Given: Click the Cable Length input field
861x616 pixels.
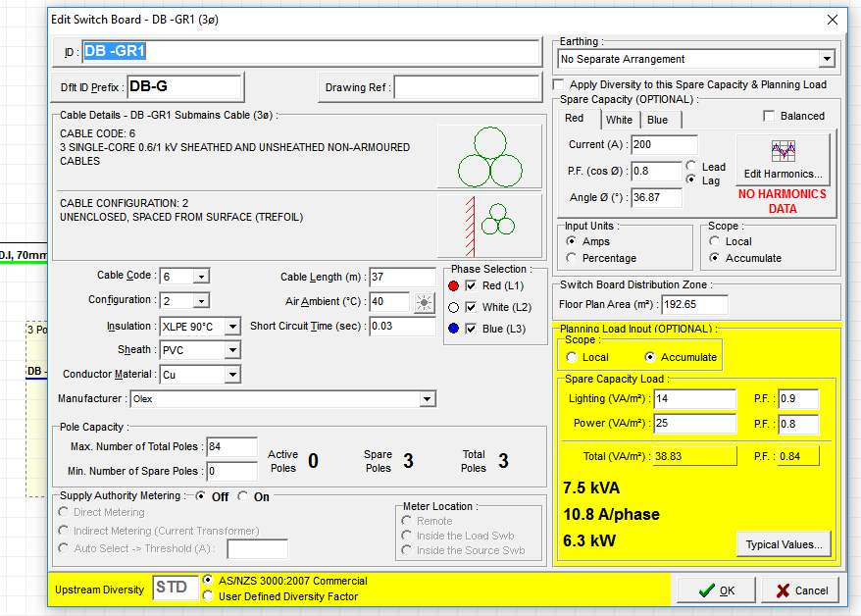Looking at the screenshot, I should point(402,277).
